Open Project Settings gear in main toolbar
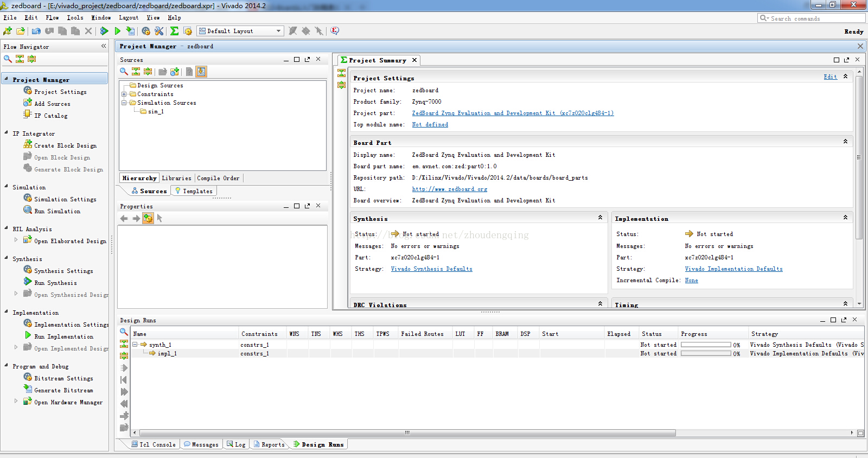Image resolution: width=868 pixels, height=458 pixels. (146, 31)
